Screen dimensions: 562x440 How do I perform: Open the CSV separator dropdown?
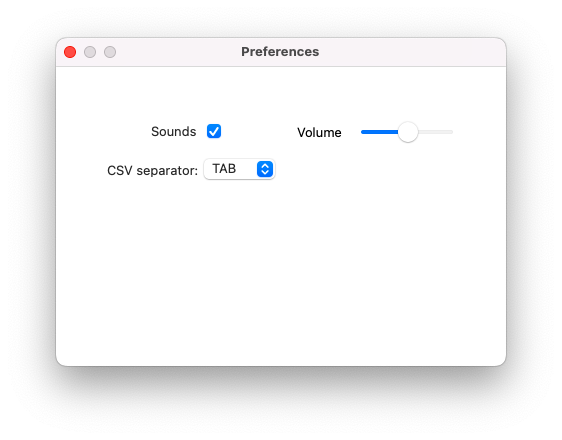pyautogui.click(x=239, y=169)
